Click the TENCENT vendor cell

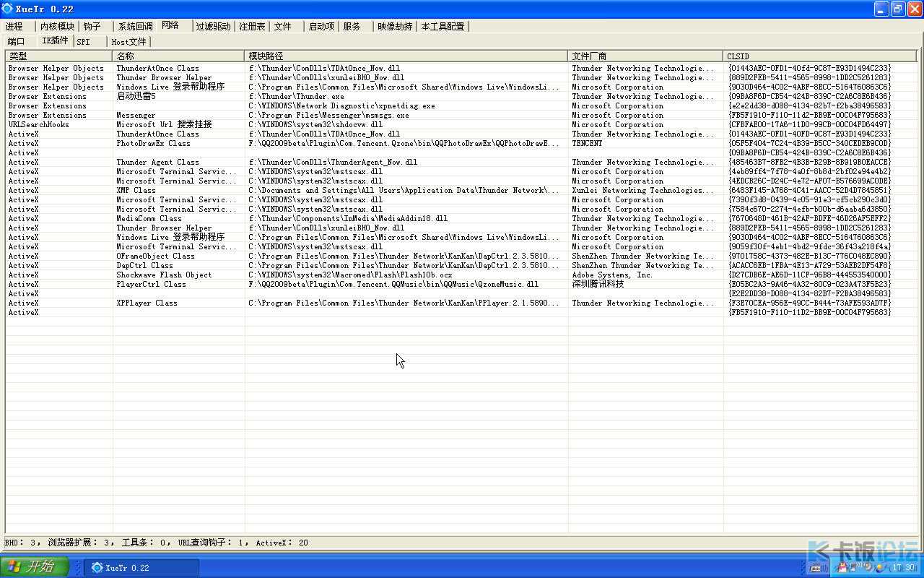point(587,143)
